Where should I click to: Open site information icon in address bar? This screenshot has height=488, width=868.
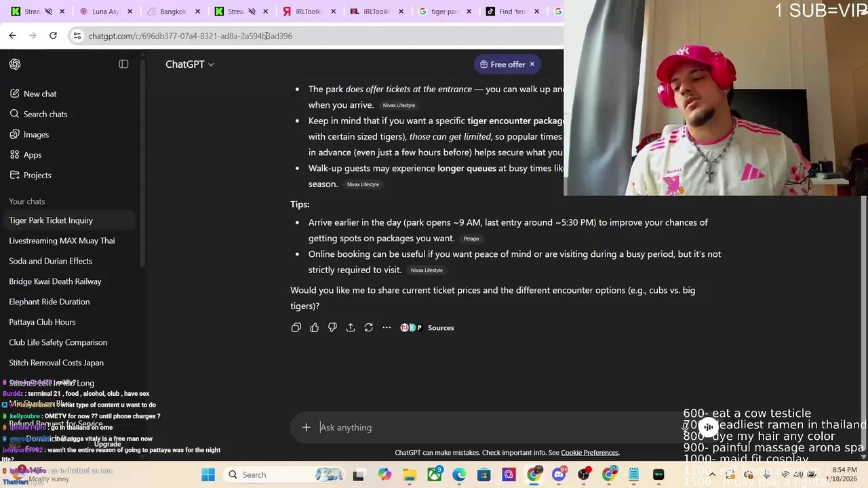click(x=77, y=36)
